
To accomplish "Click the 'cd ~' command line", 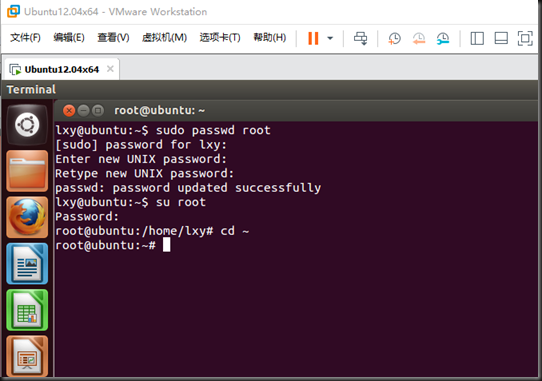I will point(152,231).
